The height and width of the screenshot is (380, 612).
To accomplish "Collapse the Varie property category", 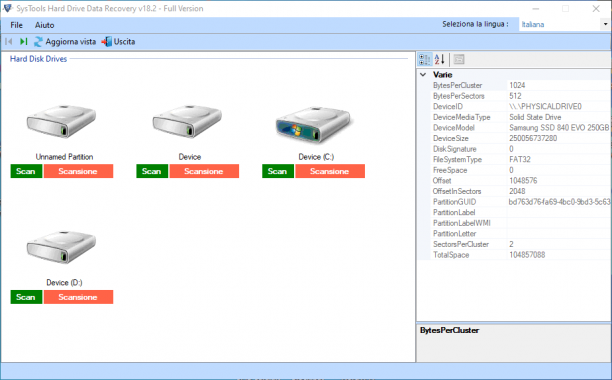I will pyautogui.click(x=423, y=75).
